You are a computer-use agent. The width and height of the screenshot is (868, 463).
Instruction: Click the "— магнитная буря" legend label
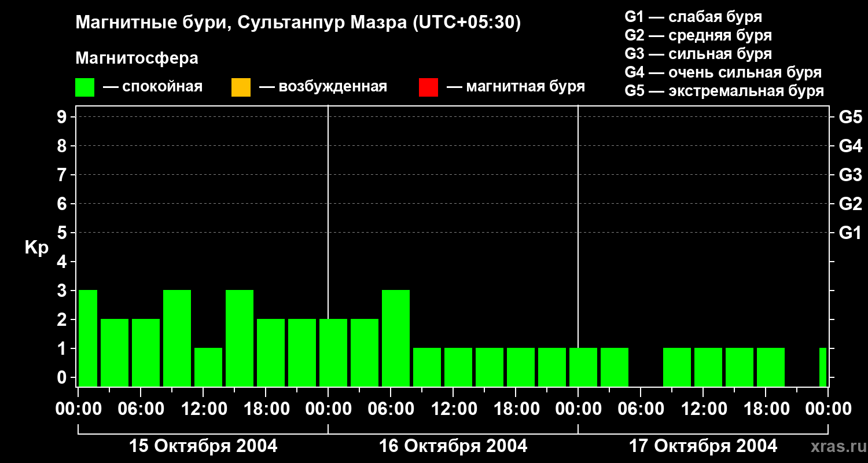[516, 87]
